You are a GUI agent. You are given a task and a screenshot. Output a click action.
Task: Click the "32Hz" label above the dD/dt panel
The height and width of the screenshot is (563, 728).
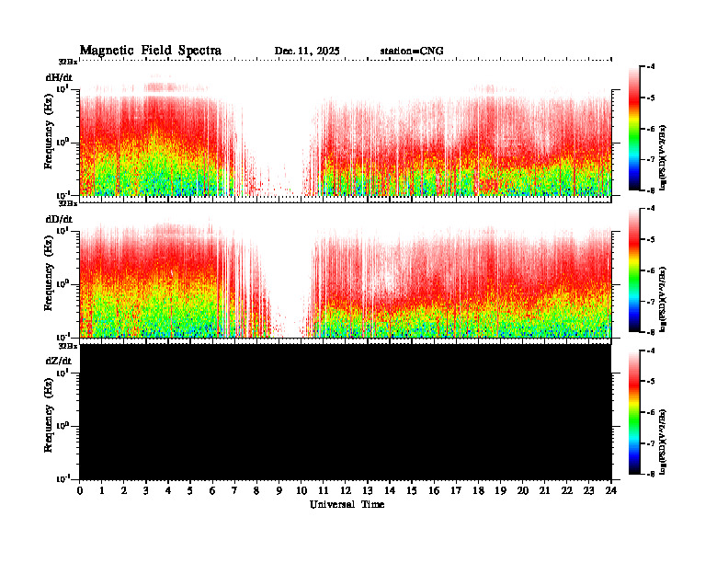coord(68,203)
